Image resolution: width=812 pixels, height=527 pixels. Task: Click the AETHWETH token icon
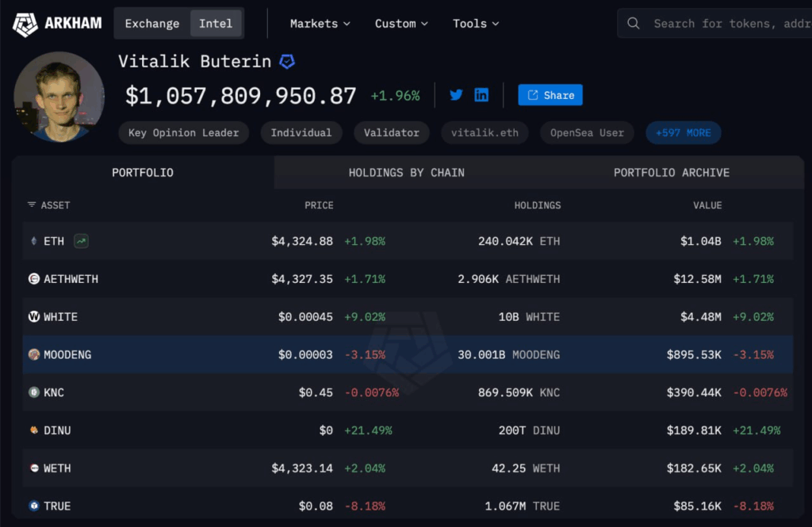[33, 279]
